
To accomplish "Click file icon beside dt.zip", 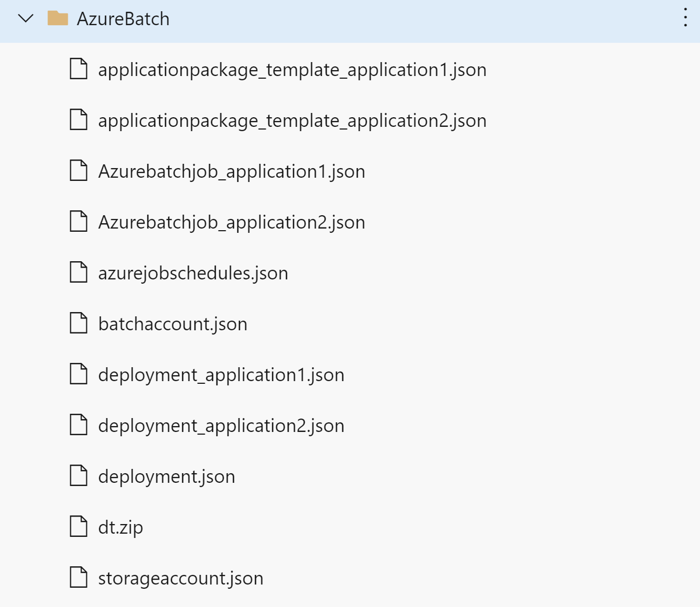I will (x=79, y=526).
